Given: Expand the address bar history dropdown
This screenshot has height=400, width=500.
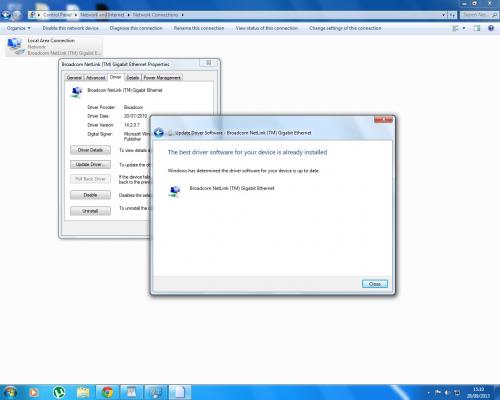Looking at the screenshot, I should 443,15.
